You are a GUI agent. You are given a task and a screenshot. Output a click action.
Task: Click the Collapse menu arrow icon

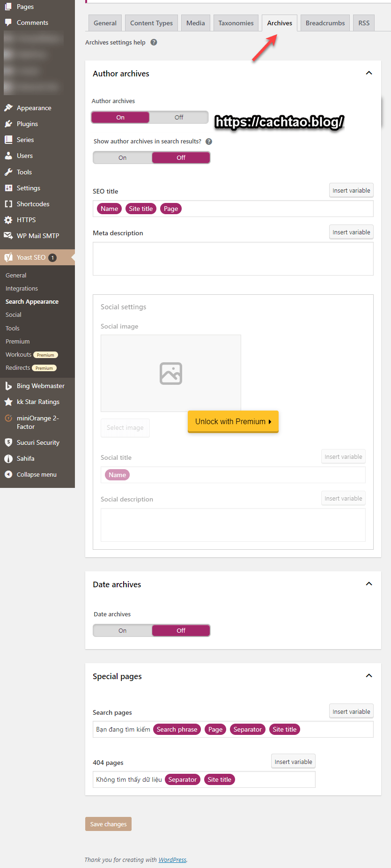[x=8, y=474]
